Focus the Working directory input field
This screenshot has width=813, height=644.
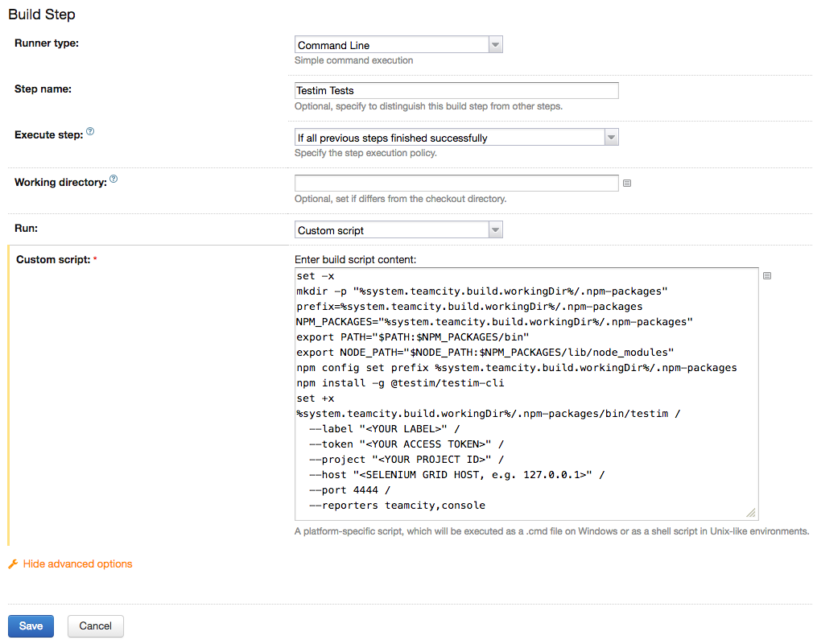(456, 183)
